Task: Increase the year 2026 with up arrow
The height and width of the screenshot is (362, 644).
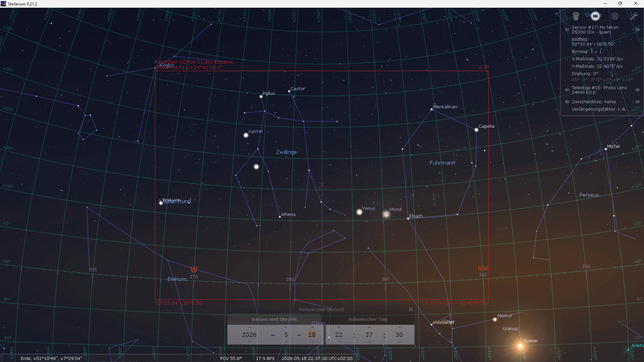Action: (249, 327)
